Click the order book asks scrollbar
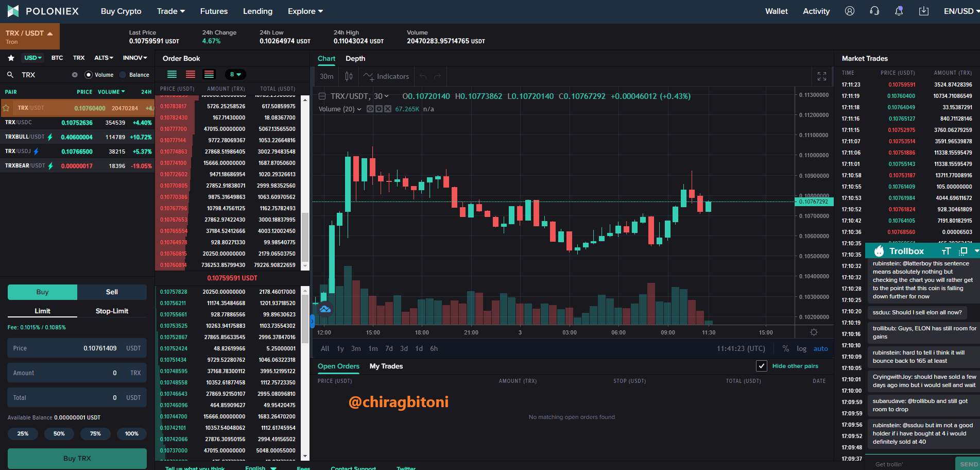This screenshot has height=470, width=980. point(305,237)
